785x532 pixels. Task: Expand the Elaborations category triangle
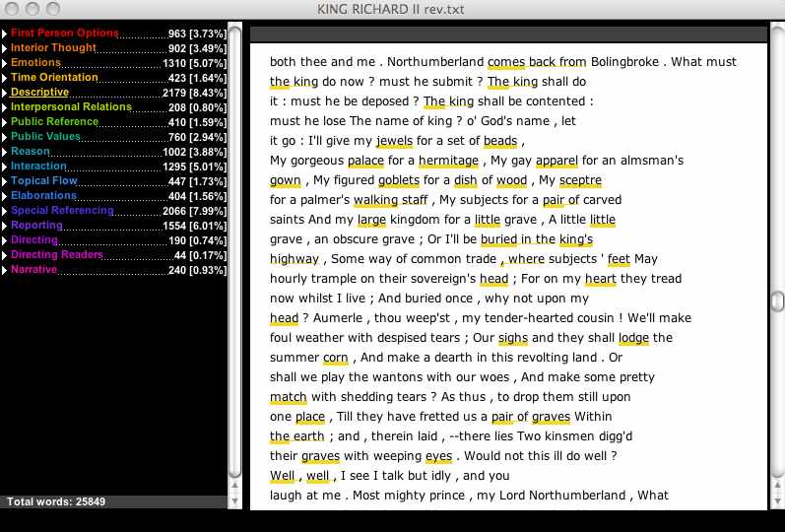pyautogui.click(x=5, y=196)
